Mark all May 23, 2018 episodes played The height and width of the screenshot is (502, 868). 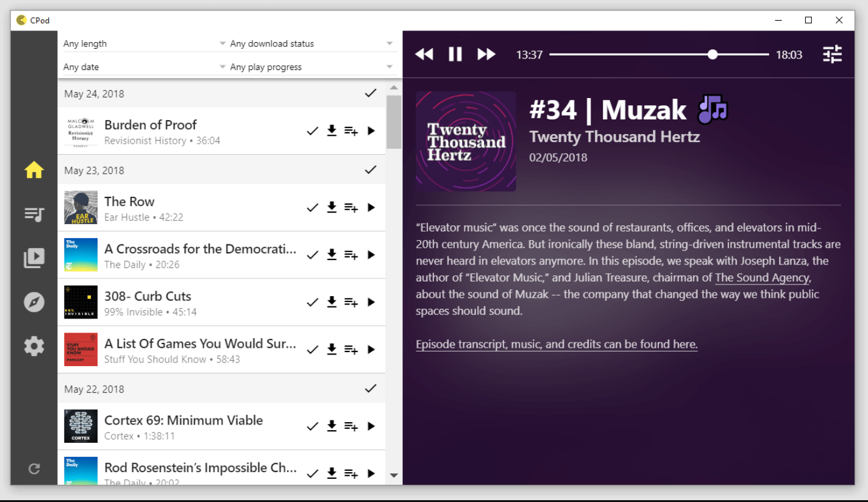click(370, 170)
